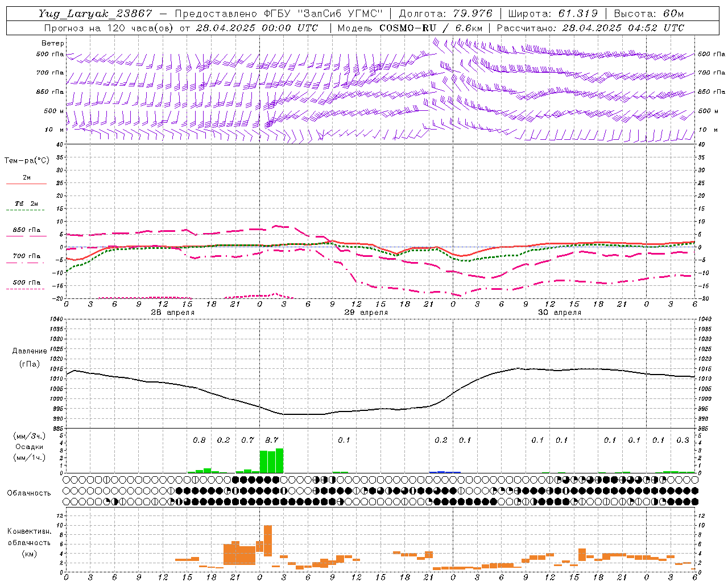The width and height of the screenshot is (728, 582).
Task: Select the 'Конвективн.' convective cloud label
Action: pos(29,531)
